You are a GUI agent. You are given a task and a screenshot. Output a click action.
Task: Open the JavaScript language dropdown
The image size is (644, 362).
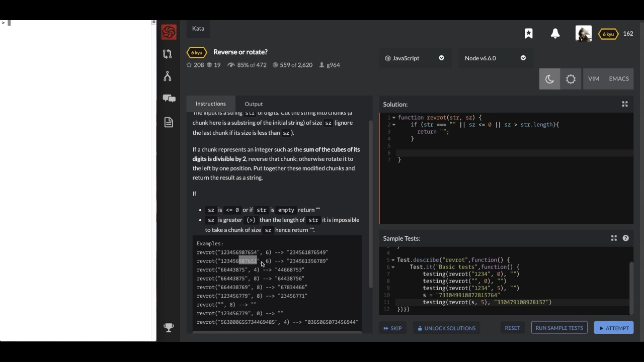(x=415, y=58)
